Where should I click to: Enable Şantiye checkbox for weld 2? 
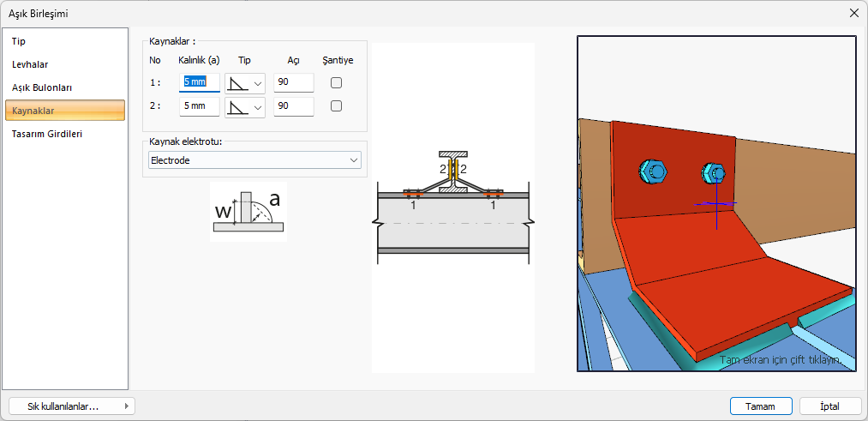[x=337, y=106]
